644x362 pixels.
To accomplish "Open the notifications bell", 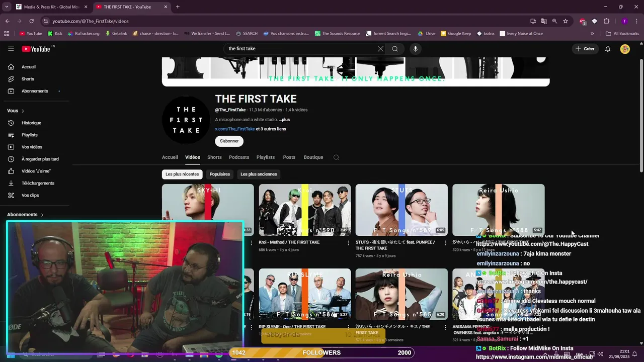I will click(608, 49).
